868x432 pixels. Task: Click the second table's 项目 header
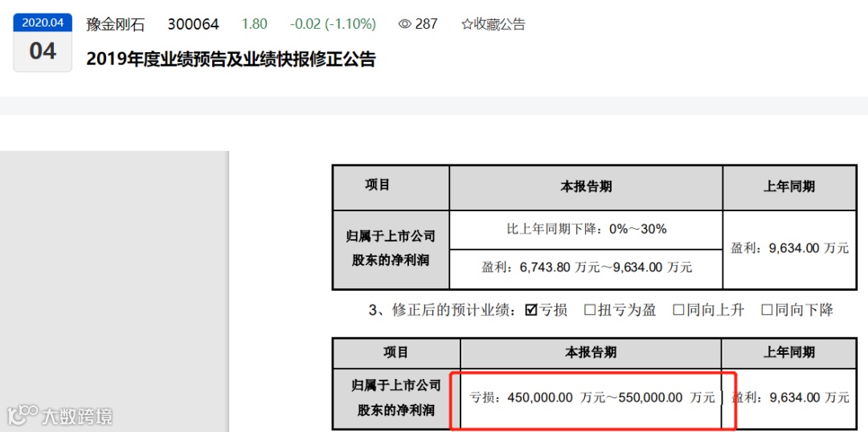point(395,353)
